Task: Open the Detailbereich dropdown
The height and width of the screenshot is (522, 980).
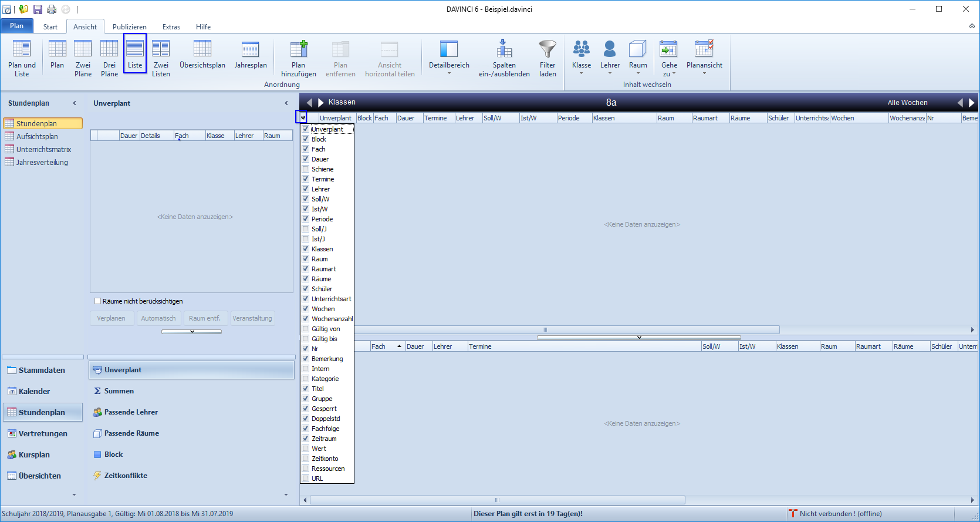Action: 449,58
